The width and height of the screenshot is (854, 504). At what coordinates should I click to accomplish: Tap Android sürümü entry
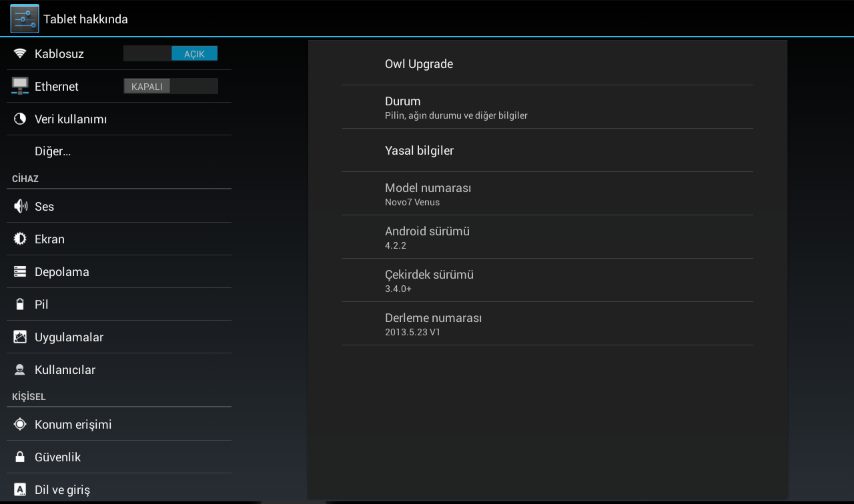pos(548,237)
